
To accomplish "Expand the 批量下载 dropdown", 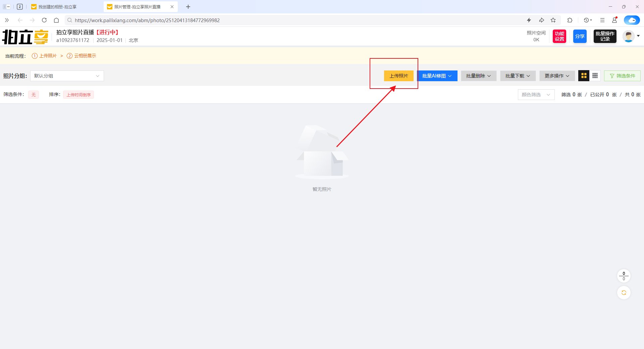I will click(518, 76).
